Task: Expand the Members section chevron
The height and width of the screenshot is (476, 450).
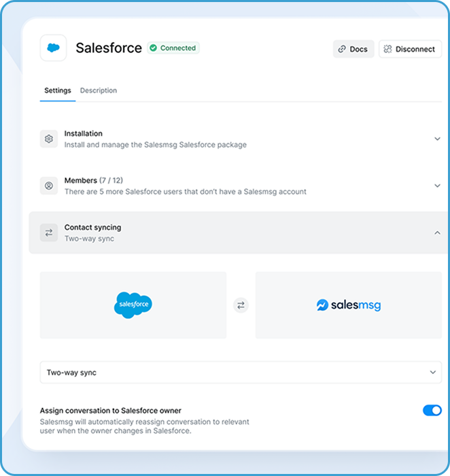Action: [437, 186]
